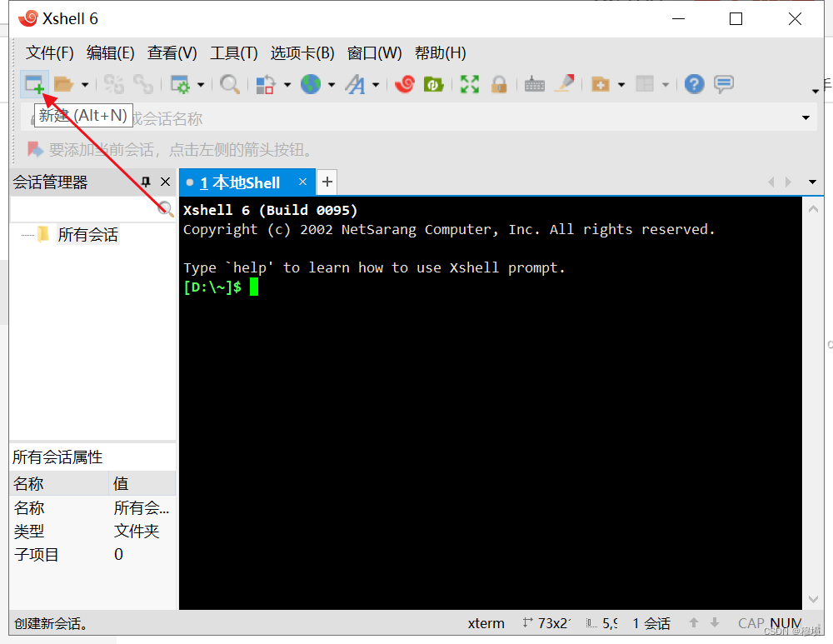Click the Font toolbar icon
Viewport: 833px width, 644px height.
point(356,84)
